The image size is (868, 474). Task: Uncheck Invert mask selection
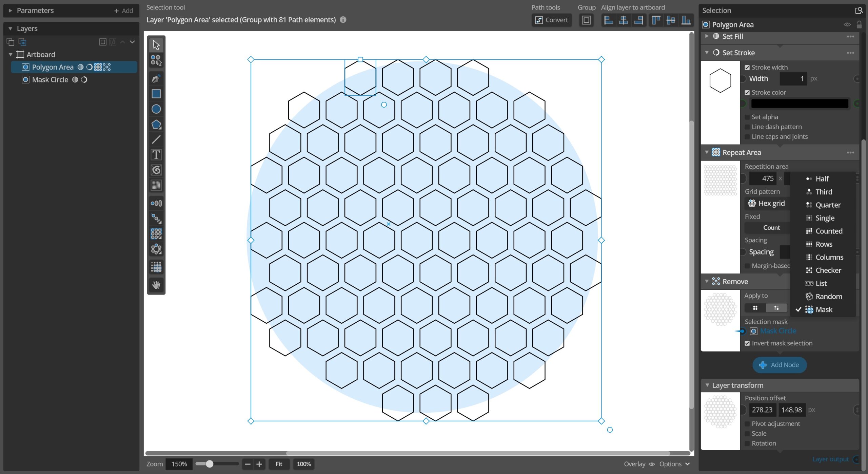pyautogui.click(x=747, y=343)
